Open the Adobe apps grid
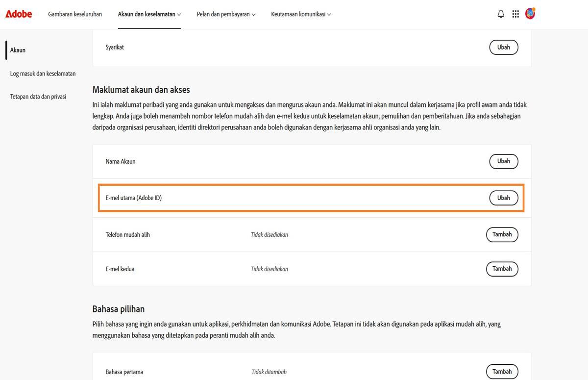The height and width of the screenshot is (380, 588). [x=515, y=13]
